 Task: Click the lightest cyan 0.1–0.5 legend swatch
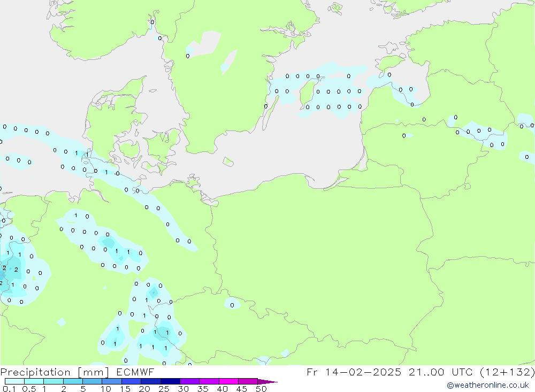pos(14,381)
